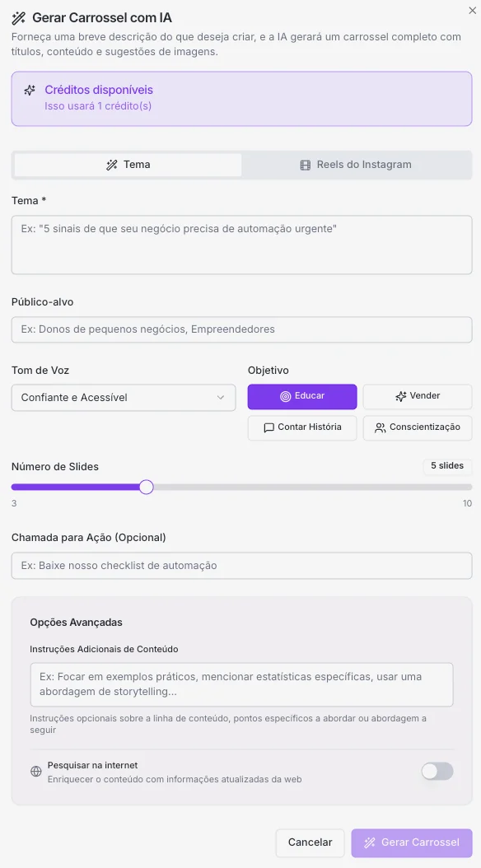
Task: Click the sparkles icon in Créditos disponíveis banner
Action: click(30, 90)
